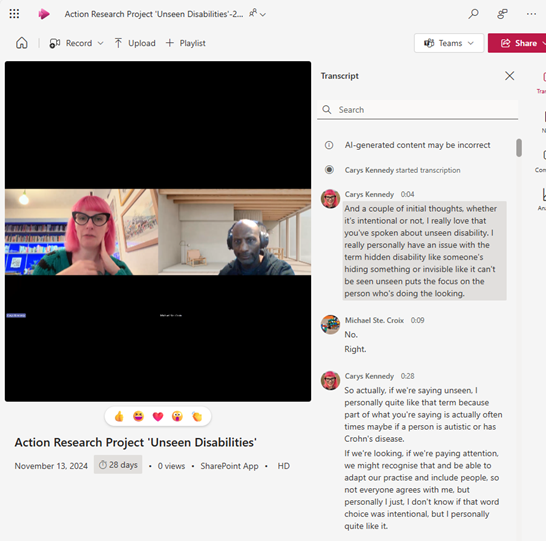The width and height of the screenshot is (546, 541).
Task: Click the search magnifier in the header
Action: point(473,14)
